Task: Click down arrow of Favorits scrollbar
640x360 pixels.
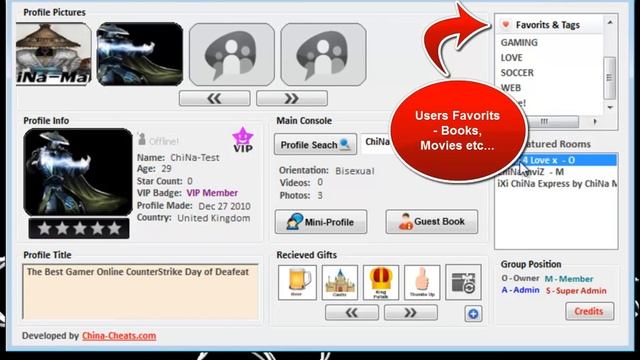Action: [610, 107]
